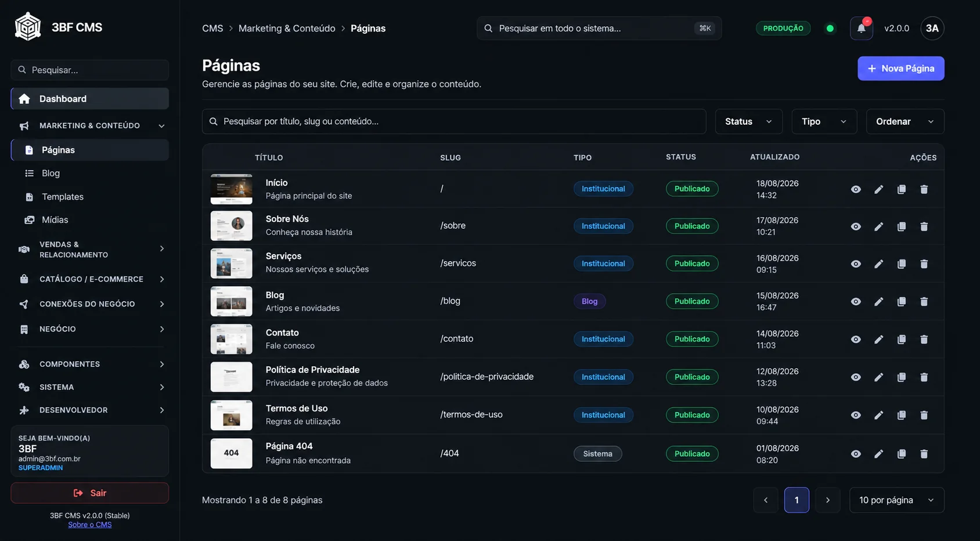
Task: Click the page search by título field
Action: pos(454,121)
